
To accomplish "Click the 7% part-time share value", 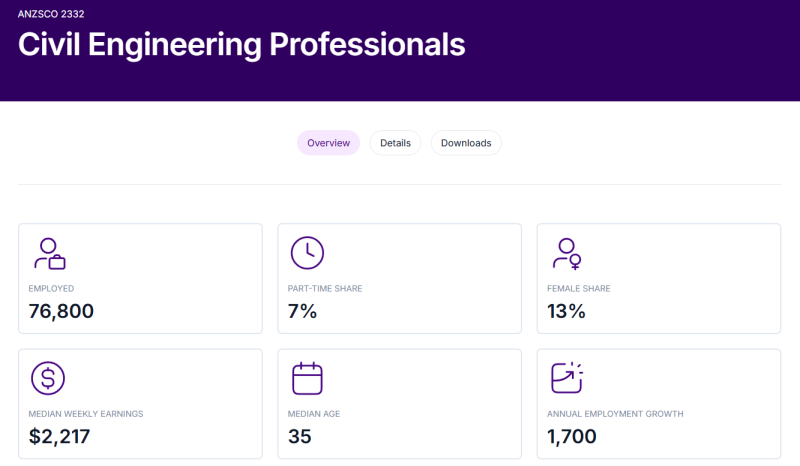I will coord(302,311).
